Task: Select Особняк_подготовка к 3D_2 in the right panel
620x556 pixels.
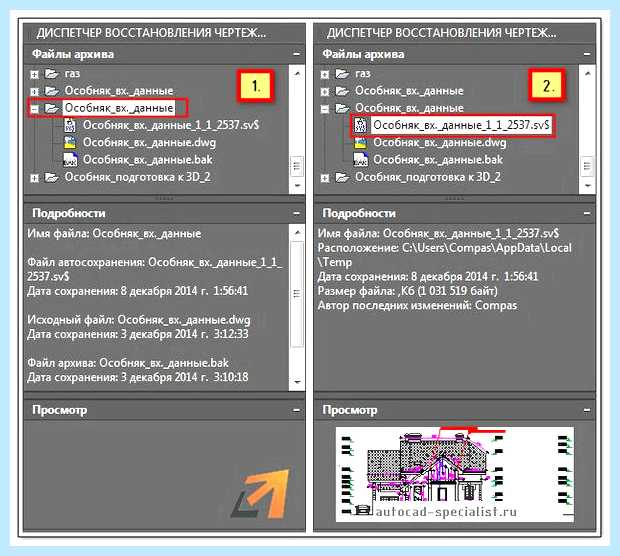Action: tap(428, 177)
